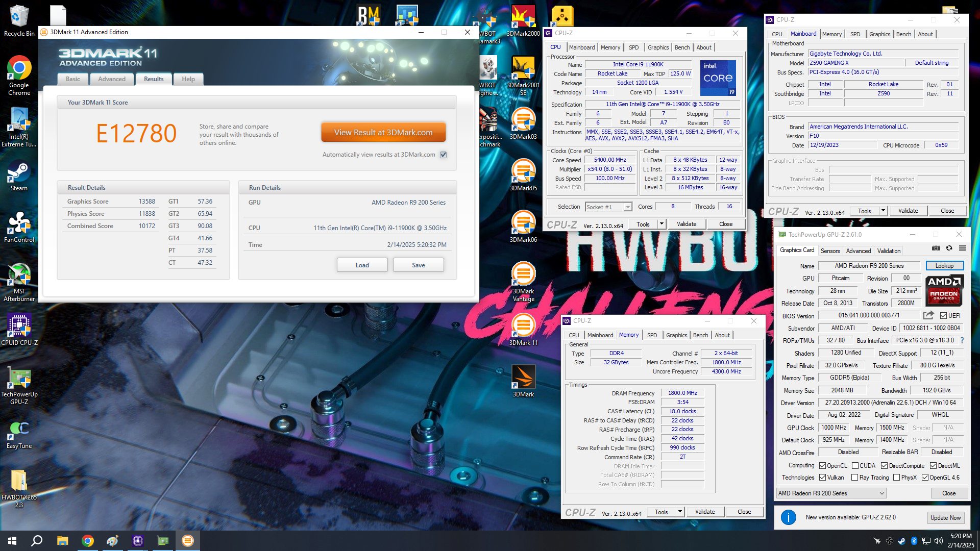Open 3DMark 11 desktop shortcut

(x=523, y=330)
